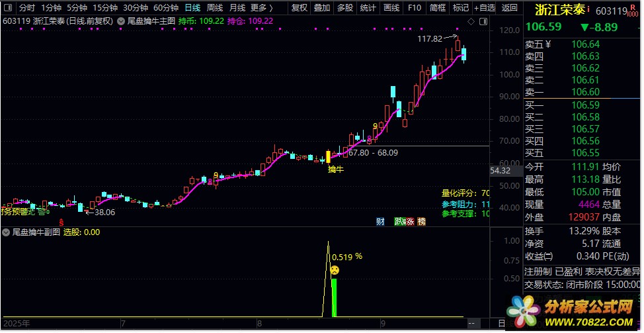Click the 外盘 value 129037
This screenshot has height=333, width=644.
point(583,217)
